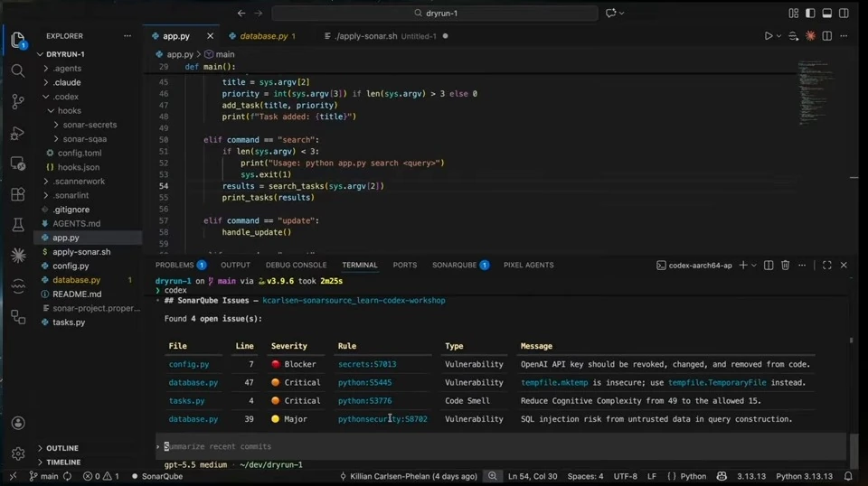Toggle the bottom panel layout button

(x=827, y=13)
